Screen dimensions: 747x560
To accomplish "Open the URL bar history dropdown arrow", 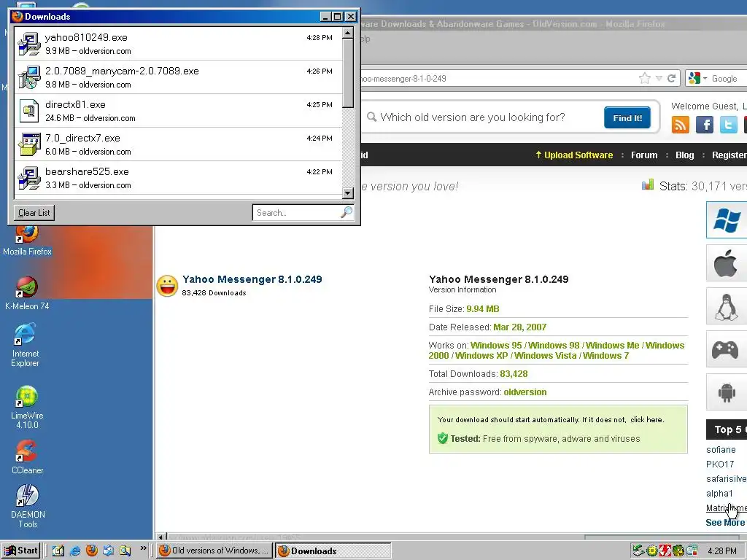I will tap(659, 79).
